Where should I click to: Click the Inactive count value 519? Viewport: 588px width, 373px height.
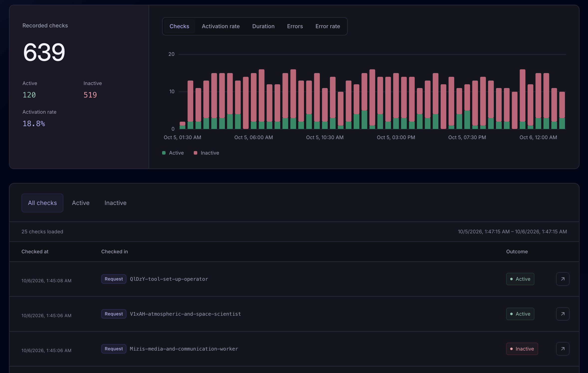pos(90,95)
